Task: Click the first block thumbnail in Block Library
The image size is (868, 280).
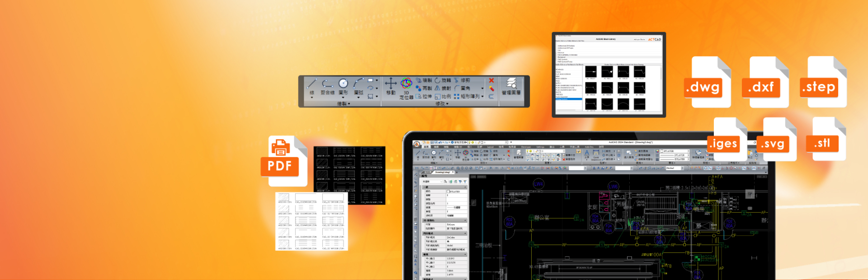Action: (x=591, y=72)
